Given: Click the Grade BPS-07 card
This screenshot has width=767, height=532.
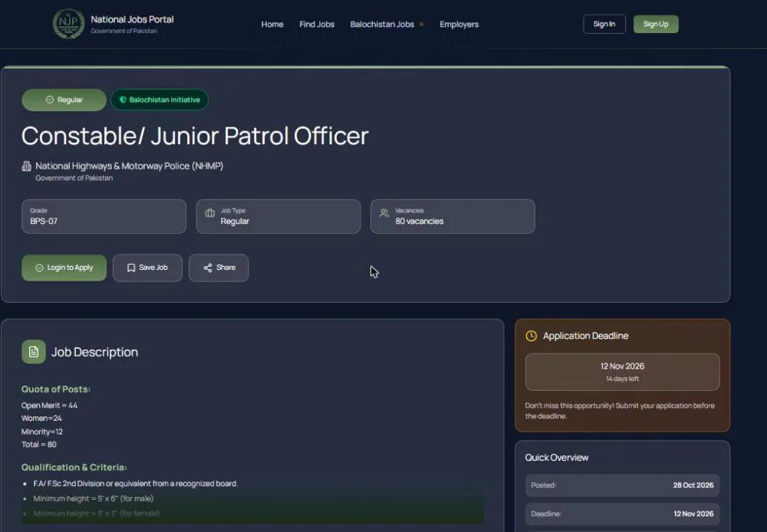Looking at the screenshot, I should click(x=104, y=216).
